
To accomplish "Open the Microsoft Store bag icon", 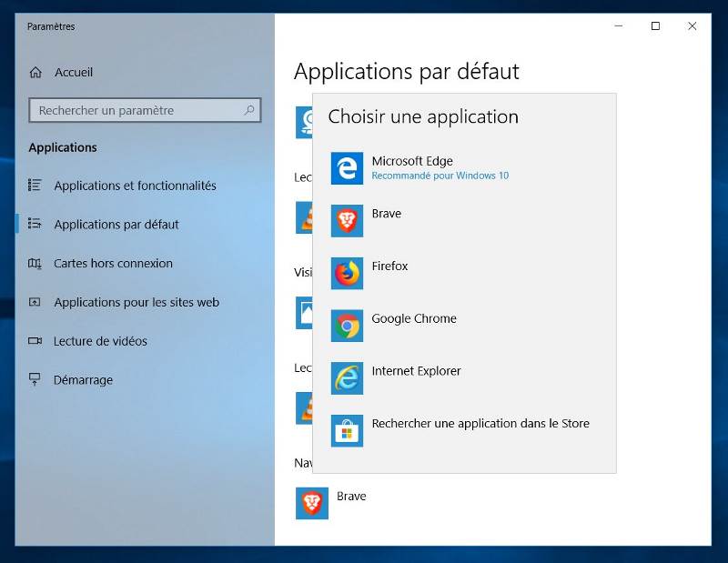I will [x=347, y=431].
